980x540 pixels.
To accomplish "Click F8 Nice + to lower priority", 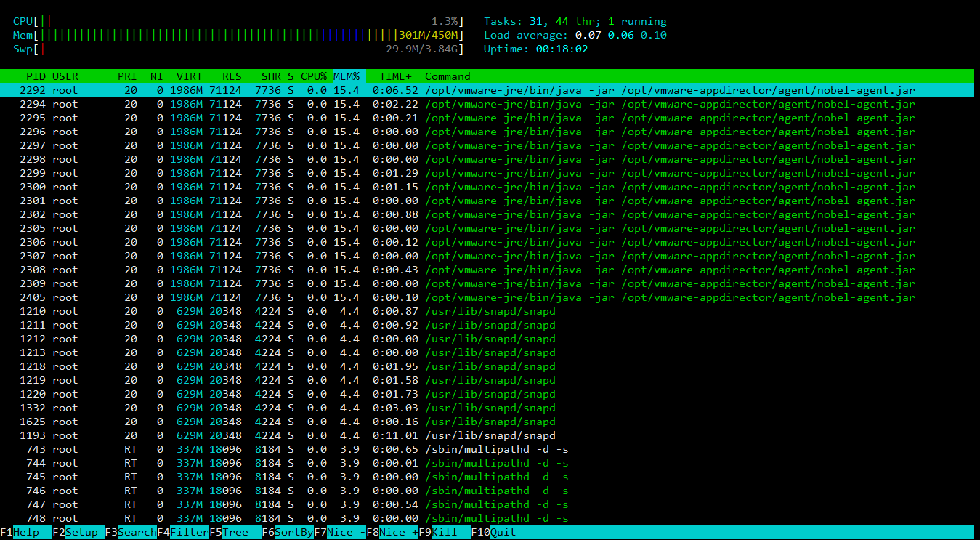I will pos(392,532).
